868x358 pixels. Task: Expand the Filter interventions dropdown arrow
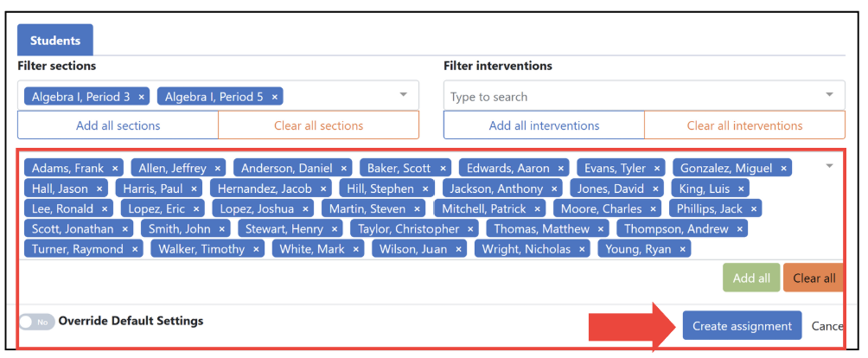click(x=829, y=94)
